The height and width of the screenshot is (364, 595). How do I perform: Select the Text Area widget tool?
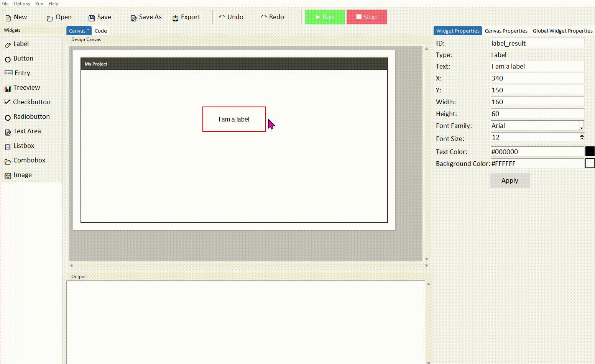pos(27,131)
